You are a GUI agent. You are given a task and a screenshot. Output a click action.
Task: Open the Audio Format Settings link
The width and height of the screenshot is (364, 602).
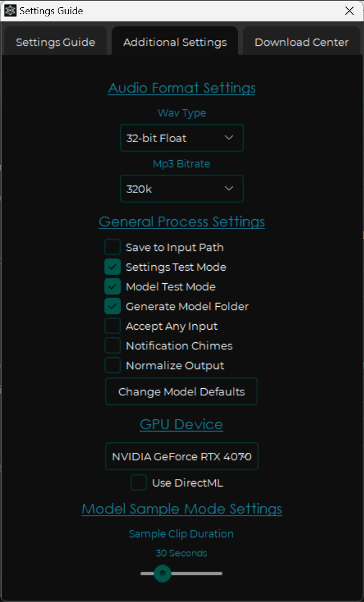click(x=181, y=87)
